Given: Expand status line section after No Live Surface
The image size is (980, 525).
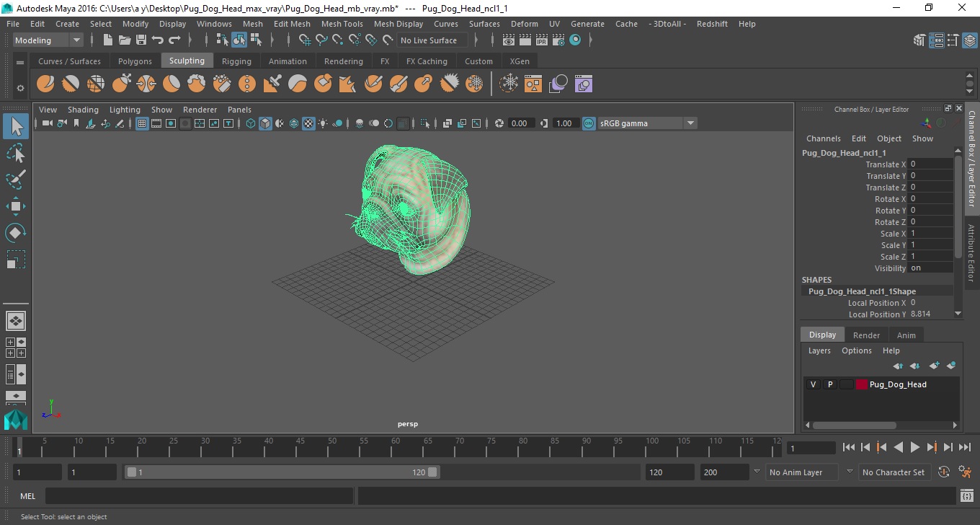Looking at the screenshot, I should pos(476,40).
